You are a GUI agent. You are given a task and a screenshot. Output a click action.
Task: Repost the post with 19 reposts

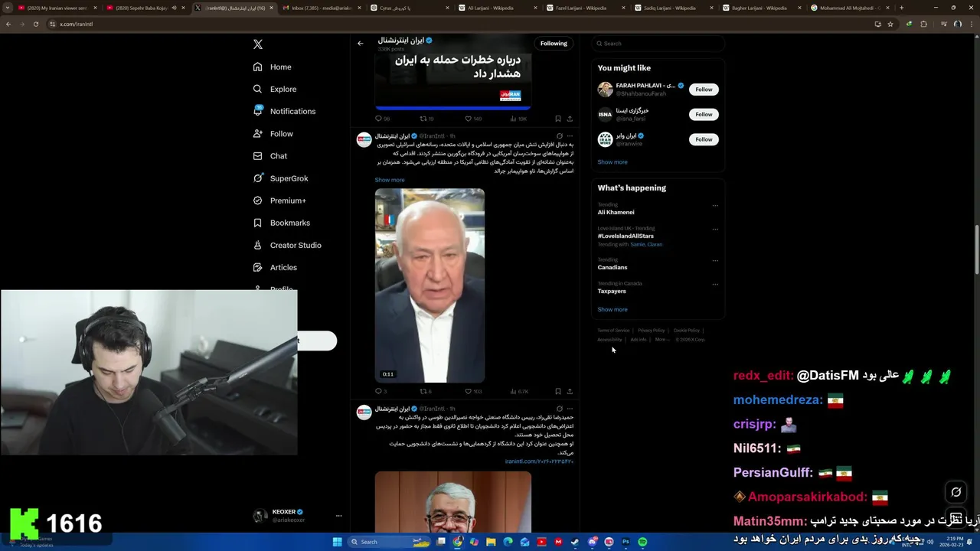click(426, 119)
